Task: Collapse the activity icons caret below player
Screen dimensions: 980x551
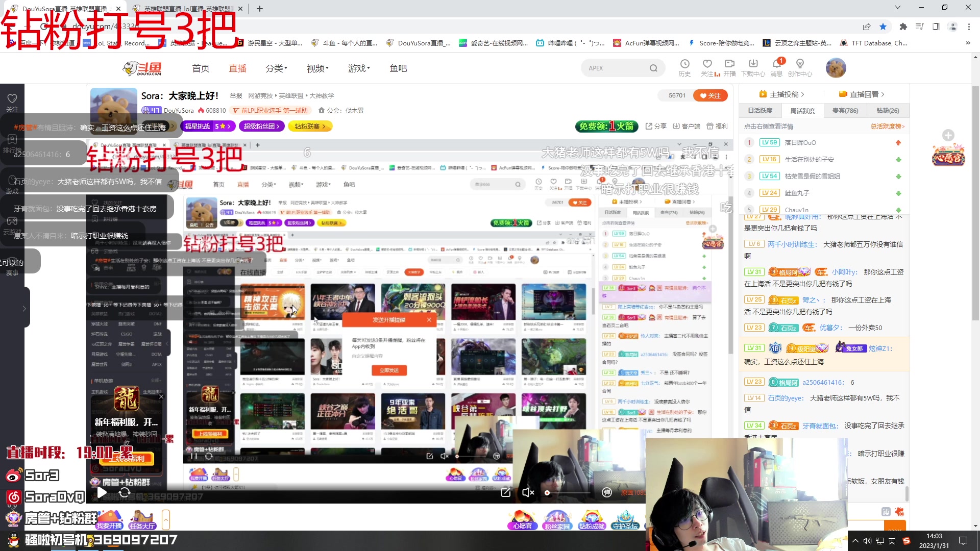Action: click(165, 520)
